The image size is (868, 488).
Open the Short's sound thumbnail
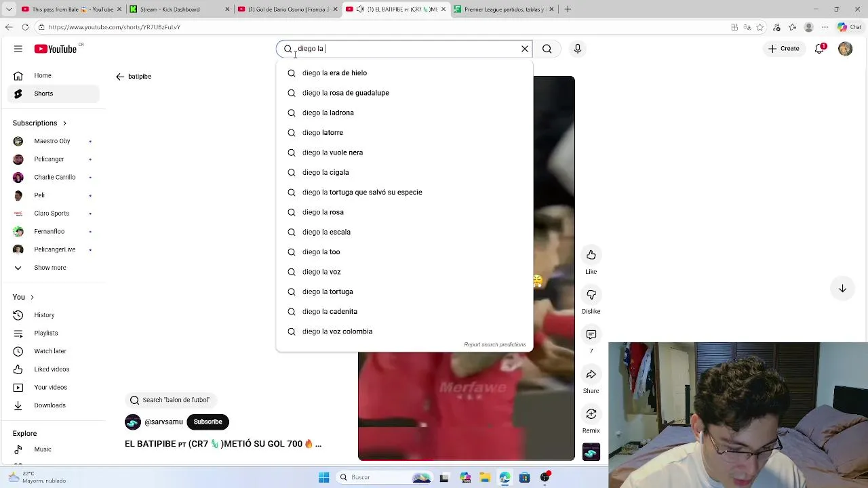(x=591, y=452)
